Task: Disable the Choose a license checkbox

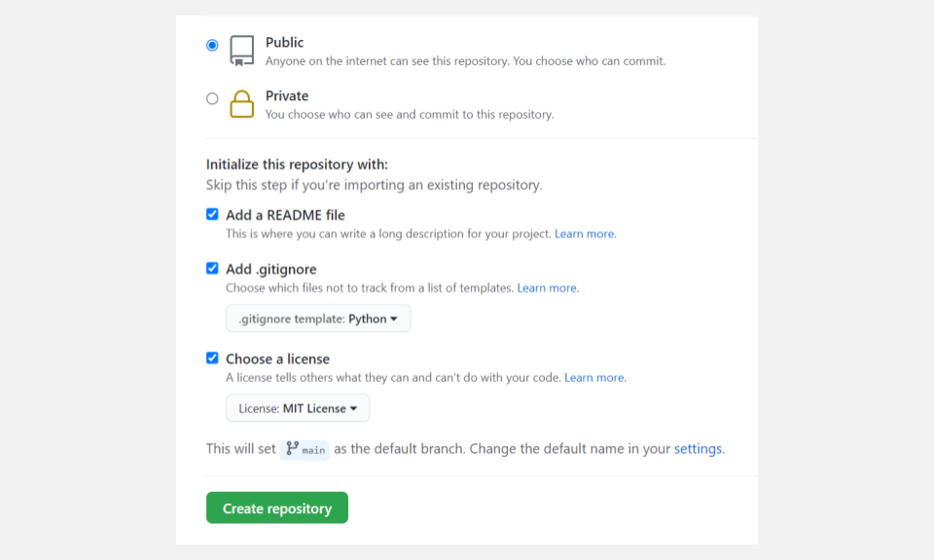Action: pos(212,358)
